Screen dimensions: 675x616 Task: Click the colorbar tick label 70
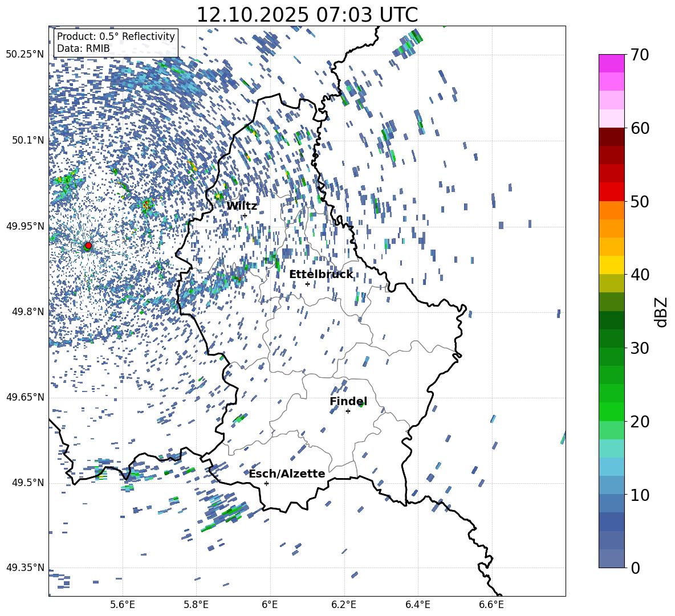click(x=640, y=55)
